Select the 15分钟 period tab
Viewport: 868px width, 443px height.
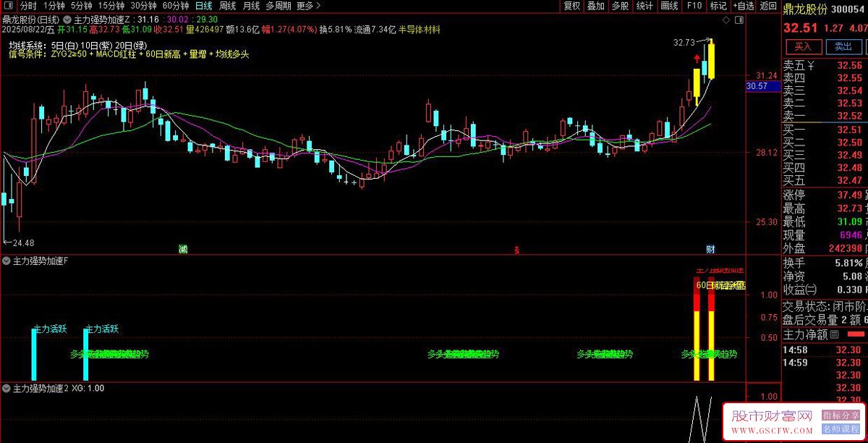pyautogui.click(x=111, y=6)
